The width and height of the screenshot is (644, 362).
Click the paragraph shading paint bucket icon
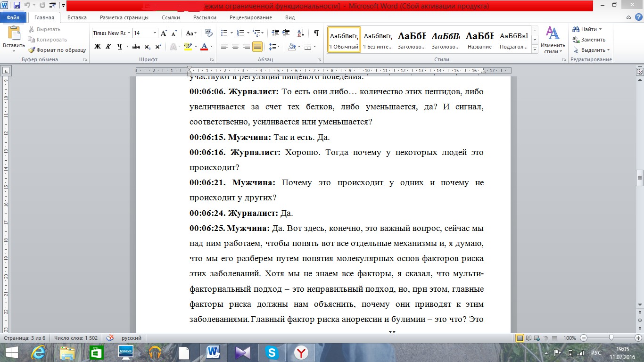[x=292, y=47]
